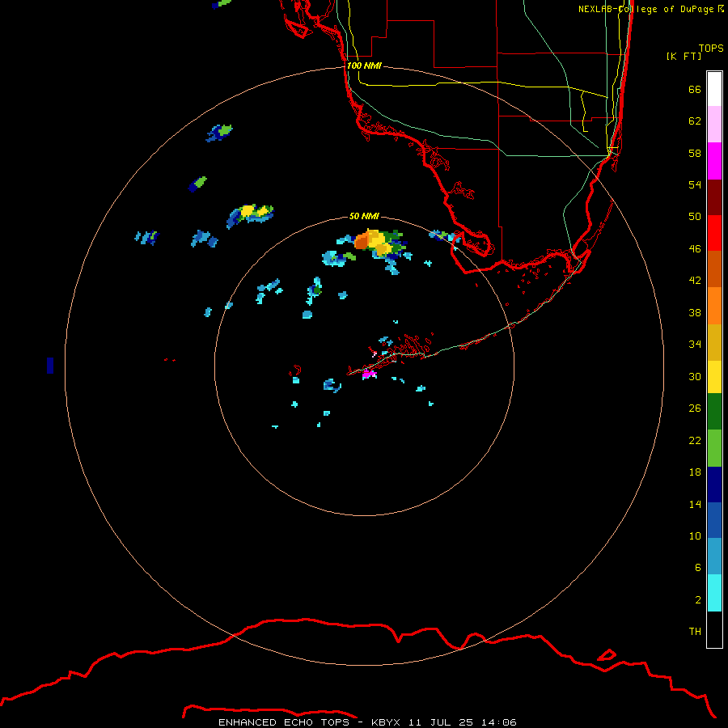
Task: Click the light pink 62 kft legend swatch
Action: pyautogui.click(x=714, y=124)
